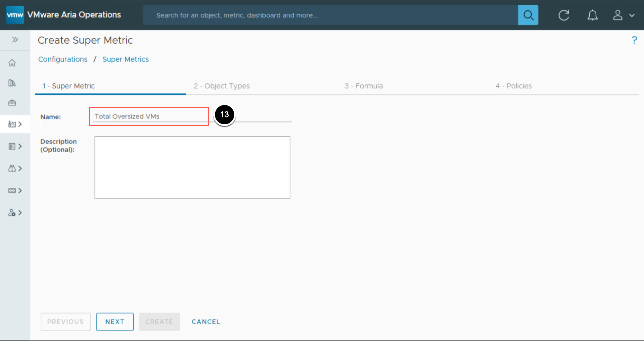This screenshot has width=644, height=341.
Task: Switch to the 3 - Formula tab
Action: [363, 86]
